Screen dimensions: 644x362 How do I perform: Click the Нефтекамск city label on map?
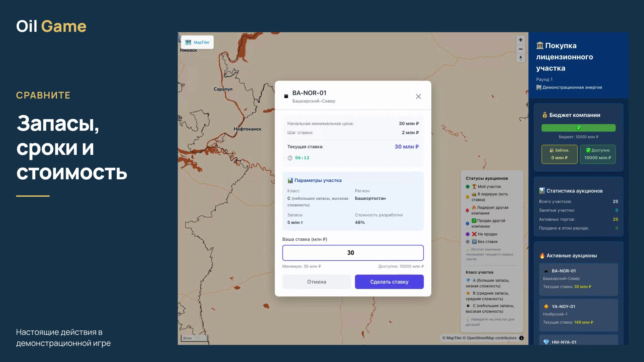(248, 129)
